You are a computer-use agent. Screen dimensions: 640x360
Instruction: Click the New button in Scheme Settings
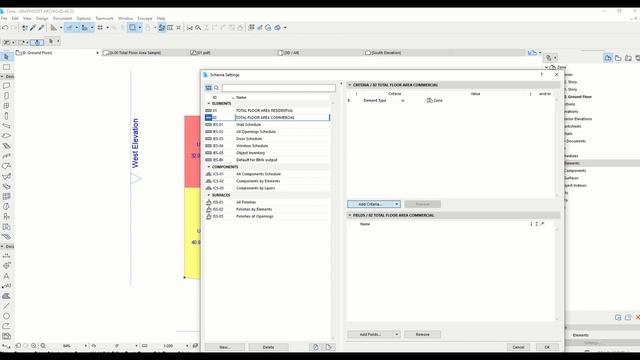coord(225,347)
